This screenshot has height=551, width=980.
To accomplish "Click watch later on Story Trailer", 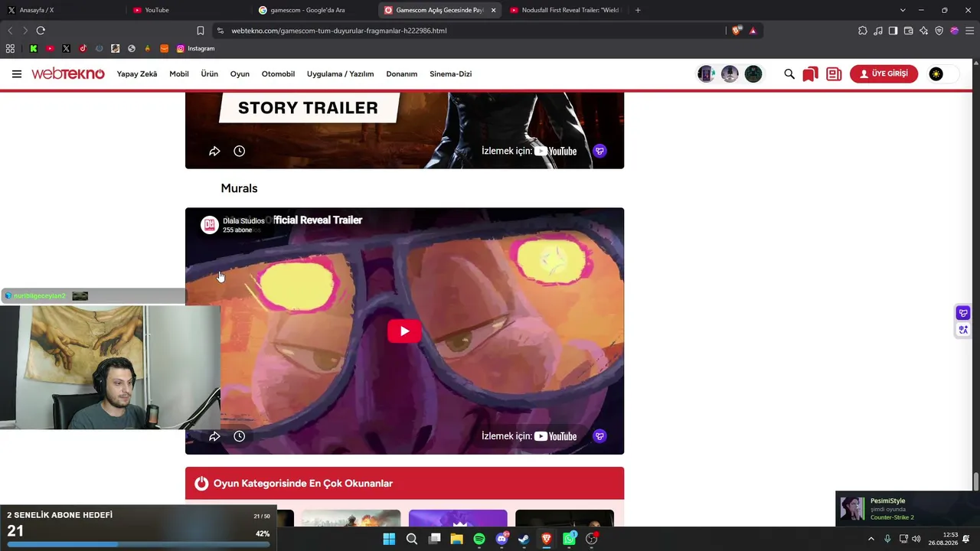I will (x=240, y=152).
